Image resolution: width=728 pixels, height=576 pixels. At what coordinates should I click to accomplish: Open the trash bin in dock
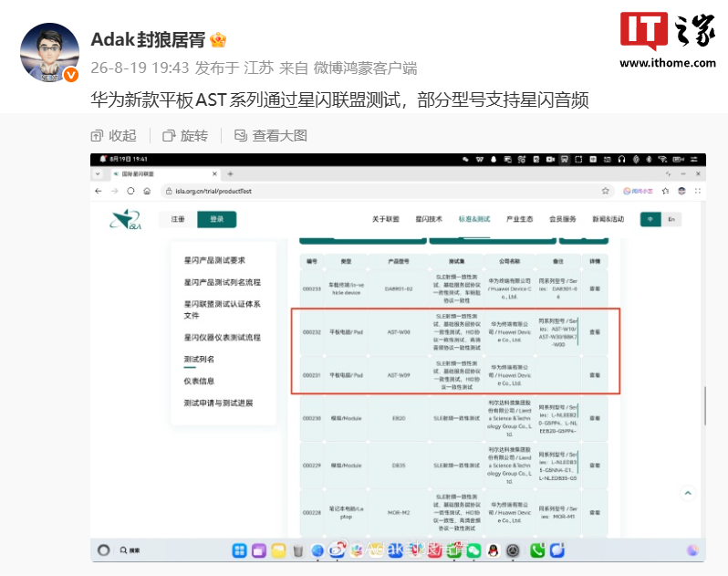tap(298, 551)
